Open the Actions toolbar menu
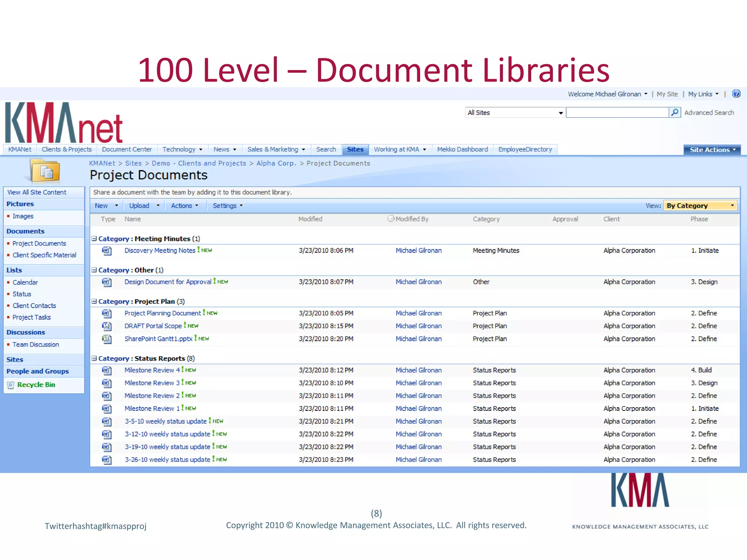Image resolution: width=747 pixels, height=560 pixels. coord(185,206)
